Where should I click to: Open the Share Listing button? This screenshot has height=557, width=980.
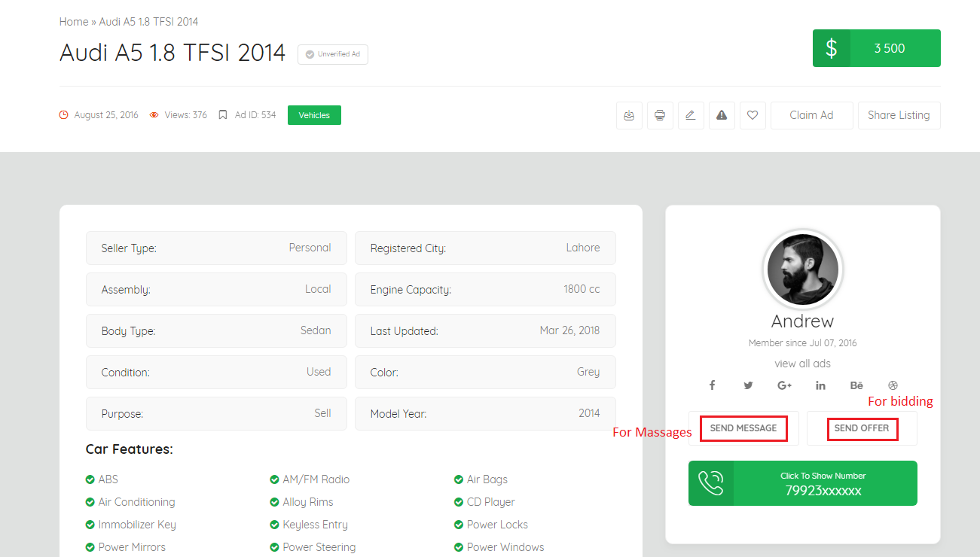[899, 115]
